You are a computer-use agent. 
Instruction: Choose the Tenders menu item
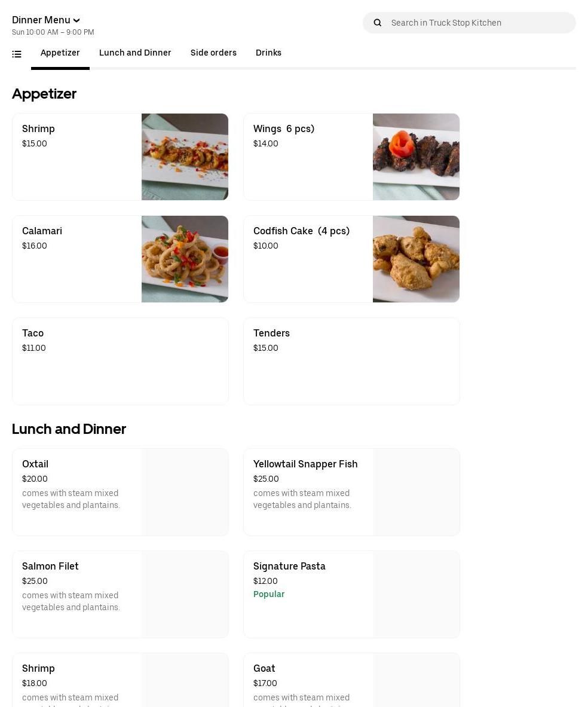point(351,361)
